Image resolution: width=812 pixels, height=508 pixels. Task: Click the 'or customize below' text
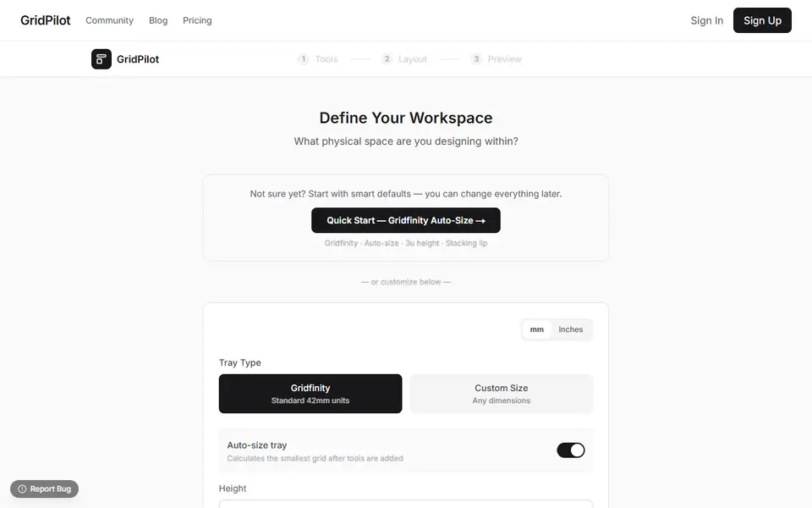(406, 282)
